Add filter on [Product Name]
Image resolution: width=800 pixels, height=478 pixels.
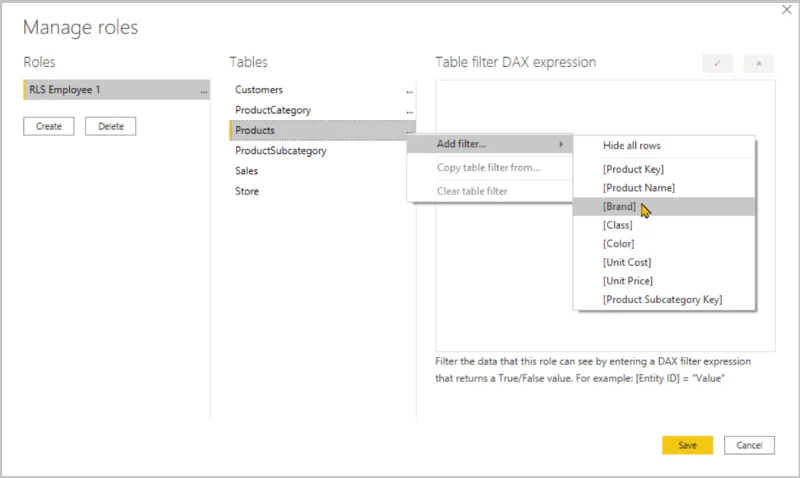pos(664,188)
